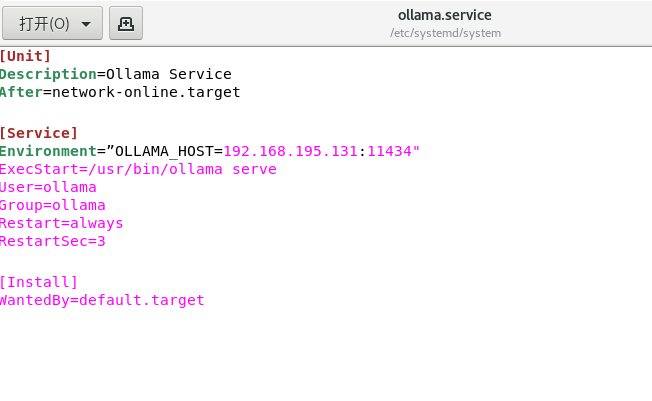Place the cursor on port number 11434
This screenshot has height=401, width=652.
point(390,151)
